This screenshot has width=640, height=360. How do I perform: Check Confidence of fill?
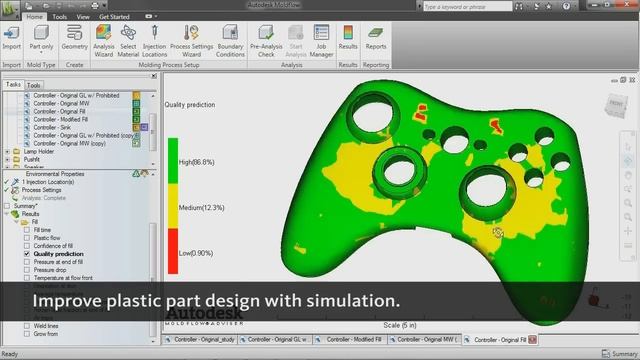27,246
